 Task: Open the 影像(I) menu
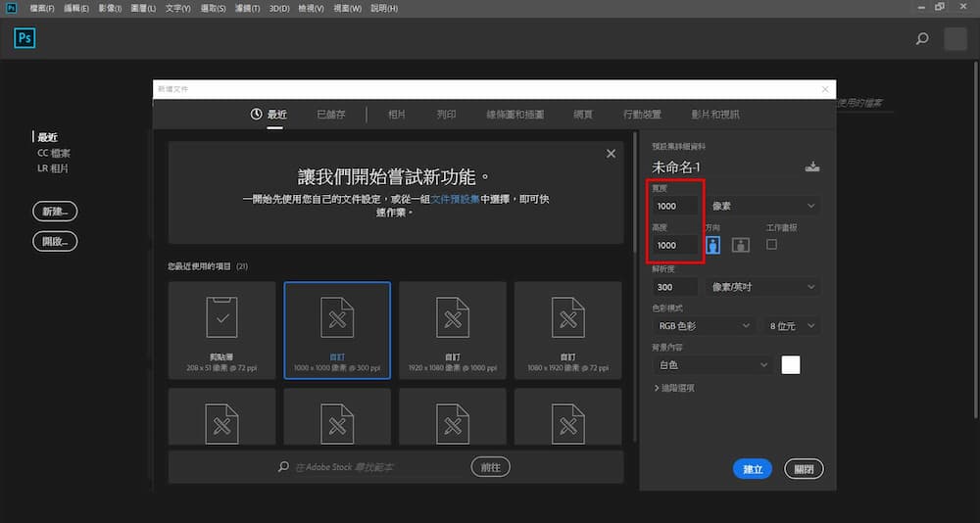110,9
